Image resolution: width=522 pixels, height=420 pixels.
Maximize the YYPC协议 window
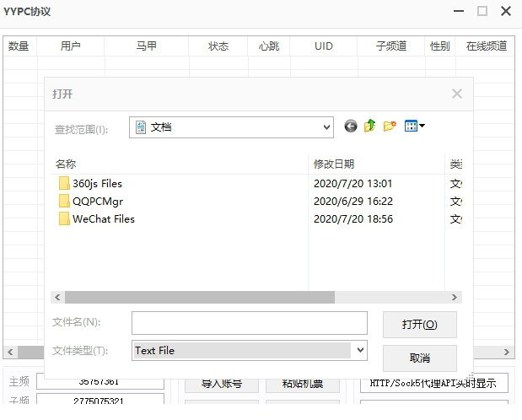pyautogui.click(x=482, y=11)
